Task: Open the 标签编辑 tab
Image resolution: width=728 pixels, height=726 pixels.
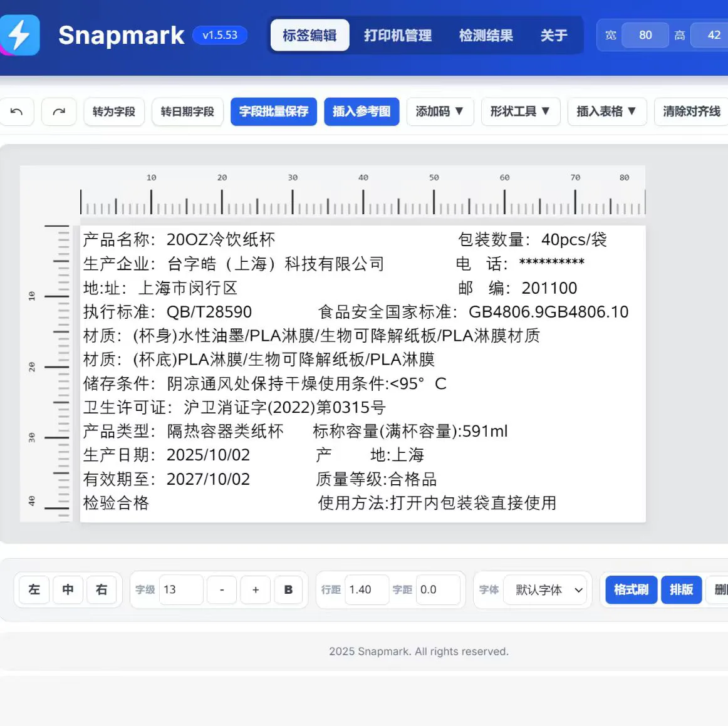Action: click(x=309, y=35)
